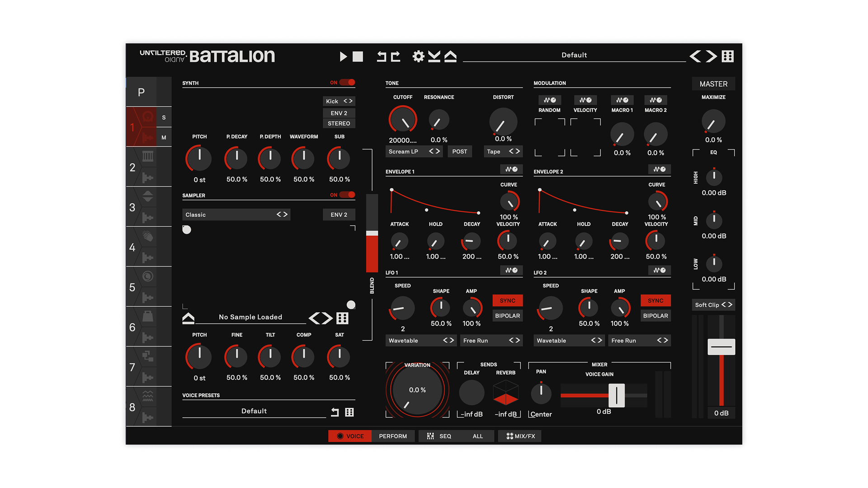868x488 pixels.
Task: Disable LFO 1 SYNC button
Action: (x=507, y=300)
